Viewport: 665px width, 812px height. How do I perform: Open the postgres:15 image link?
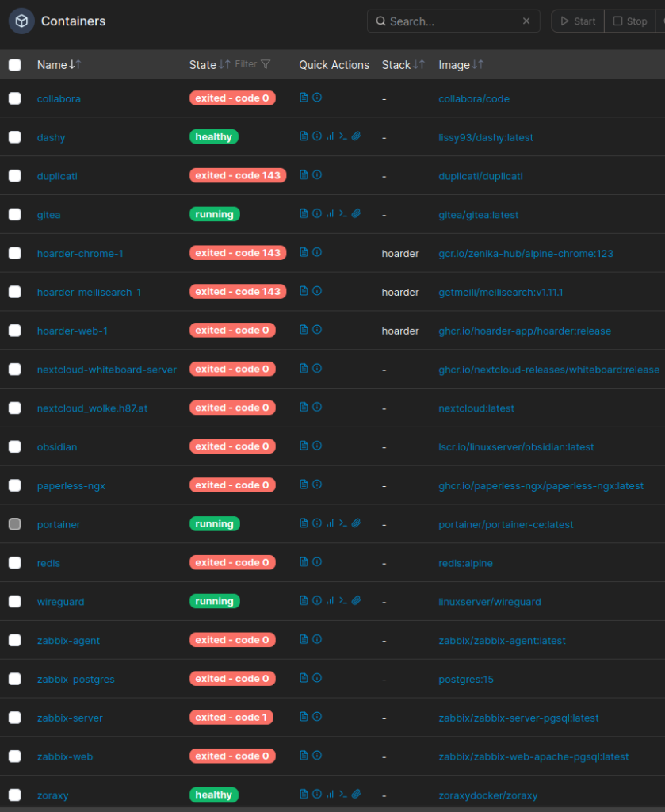466,680
